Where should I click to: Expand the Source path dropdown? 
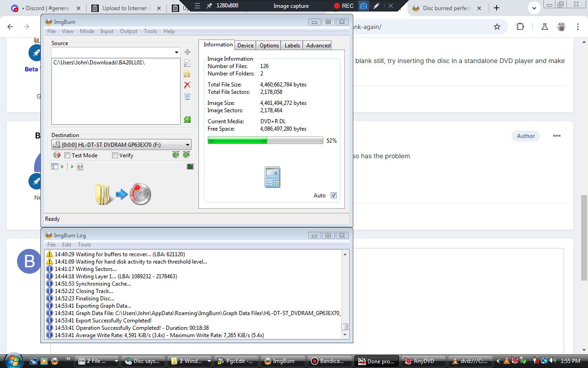176,52
